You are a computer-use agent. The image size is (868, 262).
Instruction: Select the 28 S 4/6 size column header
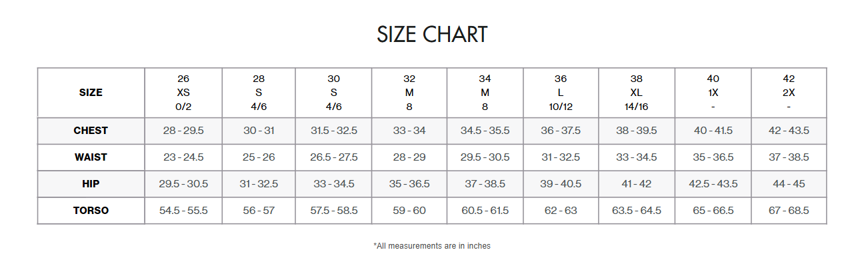click(x=259, y=93)
